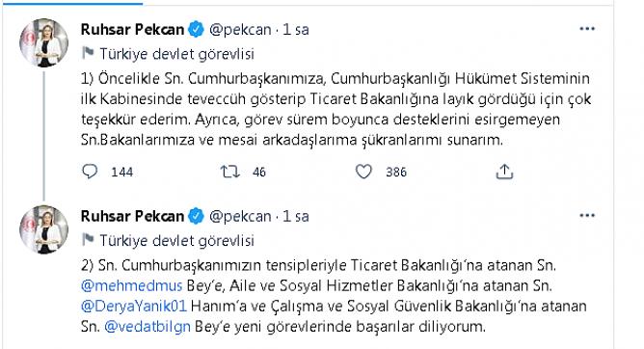Reply to the first Ruhsar Pekcan tweet
This screenshot has width=644, height=349.
click(x=90, y=172)
